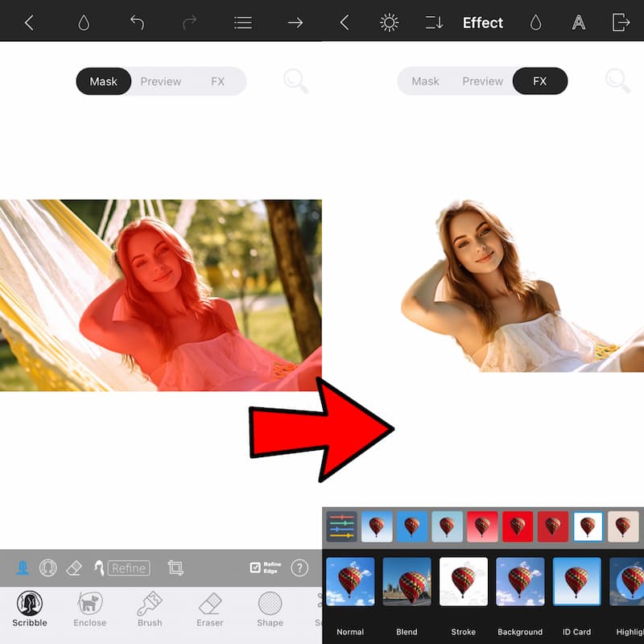
Task: Pick the bright red background swatch
Action: (518, 526)
